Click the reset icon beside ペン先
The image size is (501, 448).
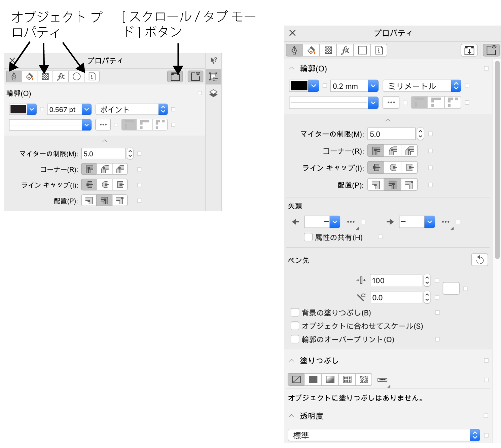479,260
